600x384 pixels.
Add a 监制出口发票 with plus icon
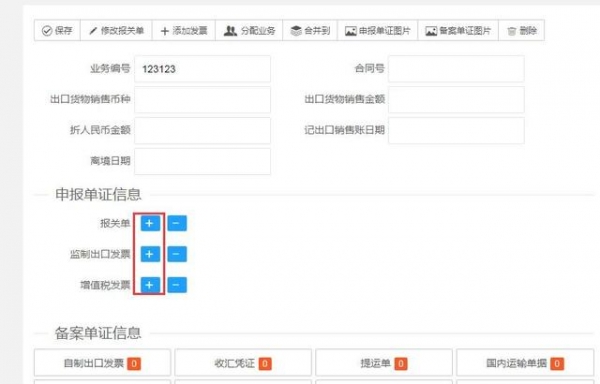pyautogui.click(x=150, y=254)
